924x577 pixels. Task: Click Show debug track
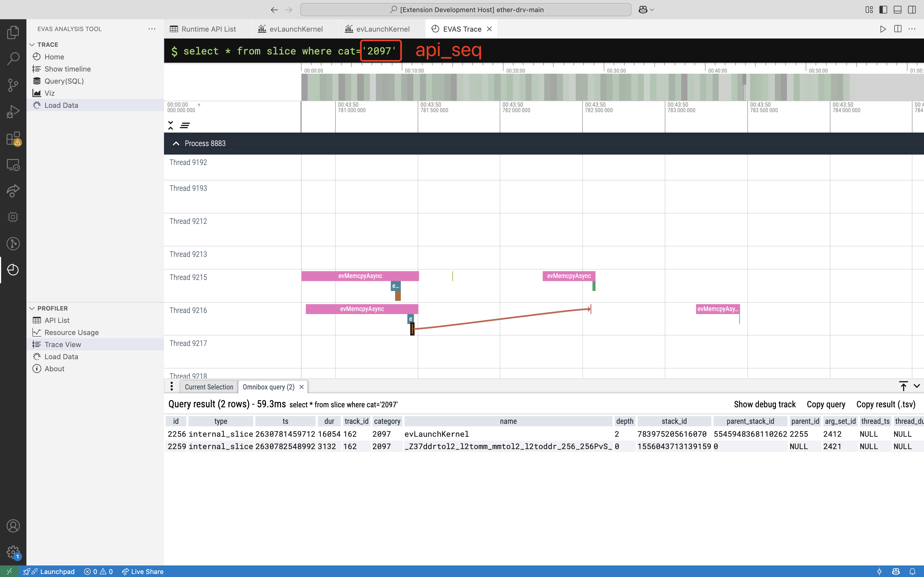click(764, 405)
